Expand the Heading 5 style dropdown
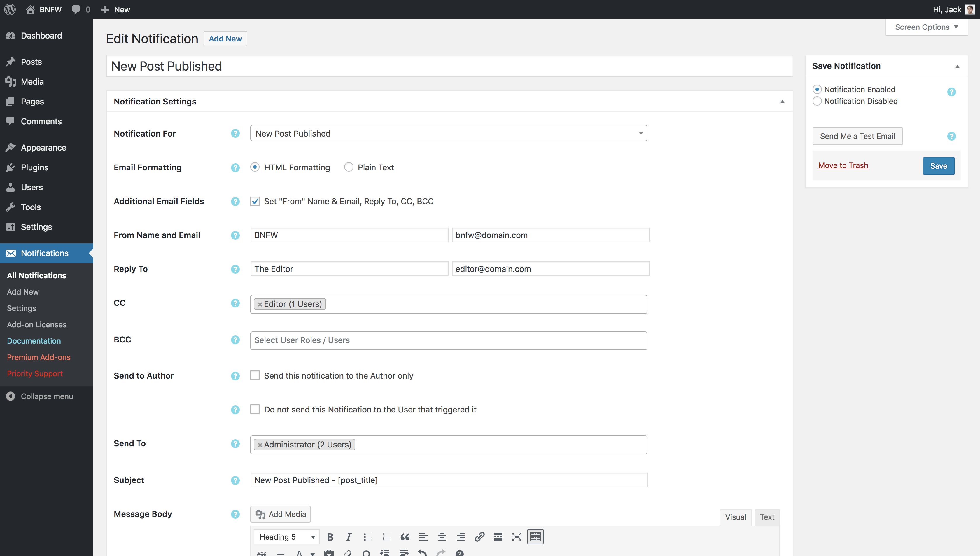This screenshot has height=556, width=980. click(x=285, y=536)
